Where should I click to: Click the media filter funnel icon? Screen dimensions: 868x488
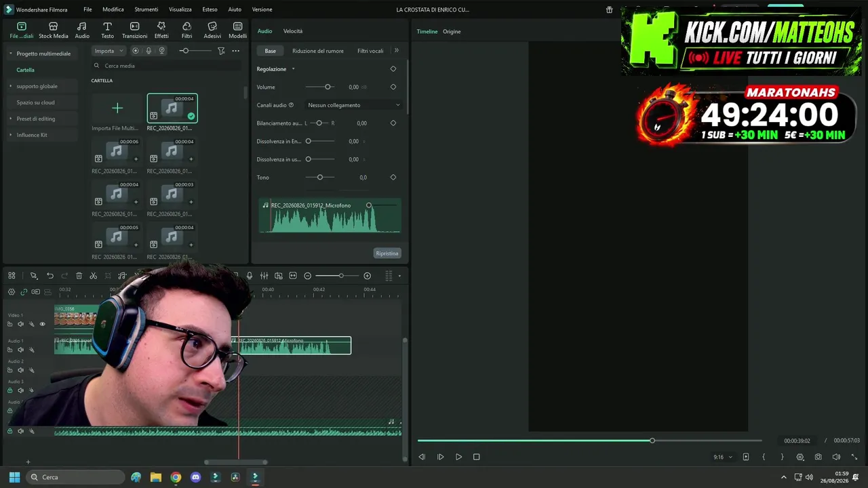coord(221,51)
